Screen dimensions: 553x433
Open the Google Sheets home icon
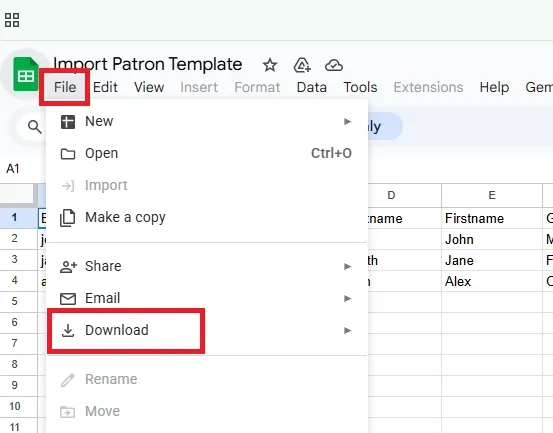coord(26,74)
